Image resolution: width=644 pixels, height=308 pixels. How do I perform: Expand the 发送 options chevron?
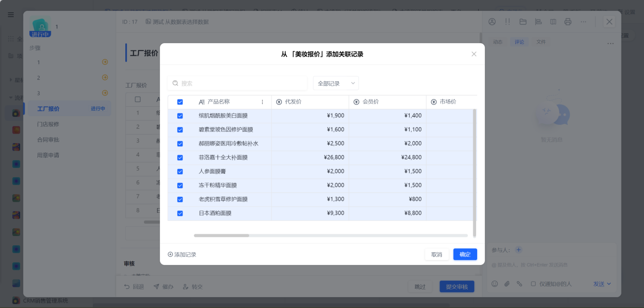pyautogui.click(x=609, y=284)
